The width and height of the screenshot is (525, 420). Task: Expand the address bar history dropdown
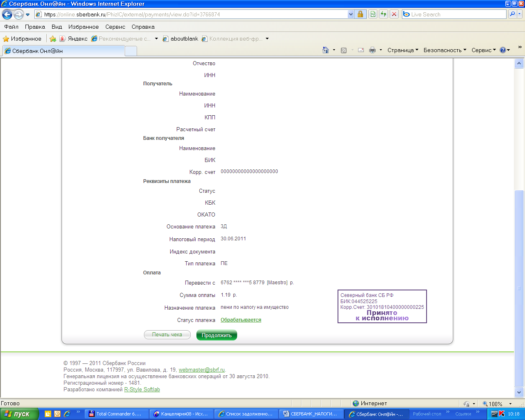coord(351,14)
